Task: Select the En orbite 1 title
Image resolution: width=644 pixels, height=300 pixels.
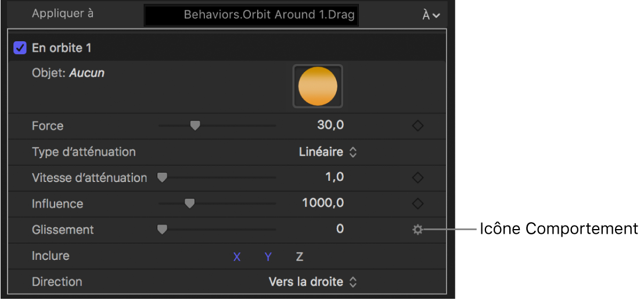Action: 62,48
